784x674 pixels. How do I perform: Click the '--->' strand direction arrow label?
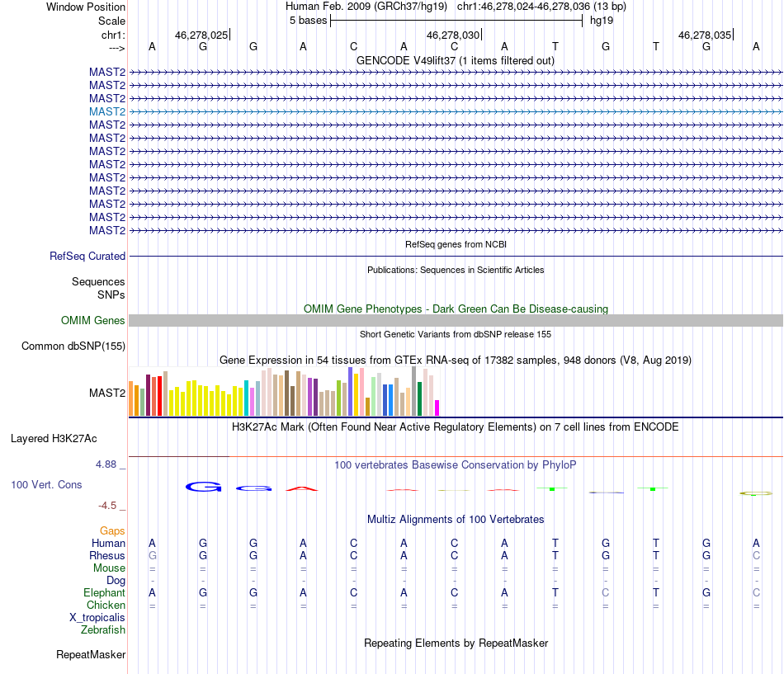[x=116, y=48]
